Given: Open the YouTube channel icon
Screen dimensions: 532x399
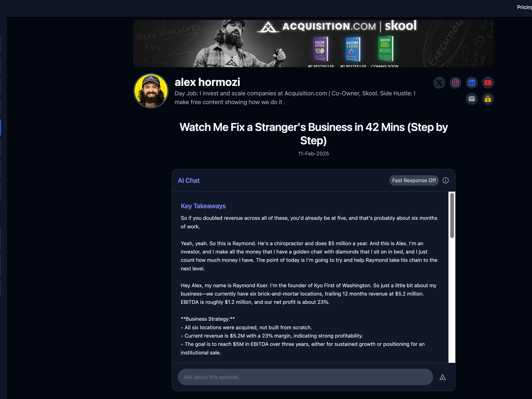Looking at the screenshot, I should pyautogui.click(x=488, y=83).
